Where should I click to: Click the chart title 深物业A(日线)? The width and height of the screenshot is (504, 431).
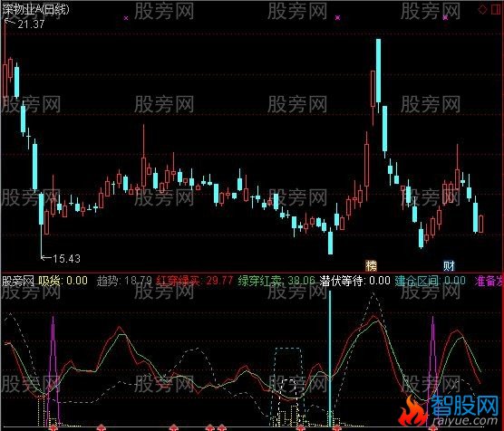coord(35,9)
